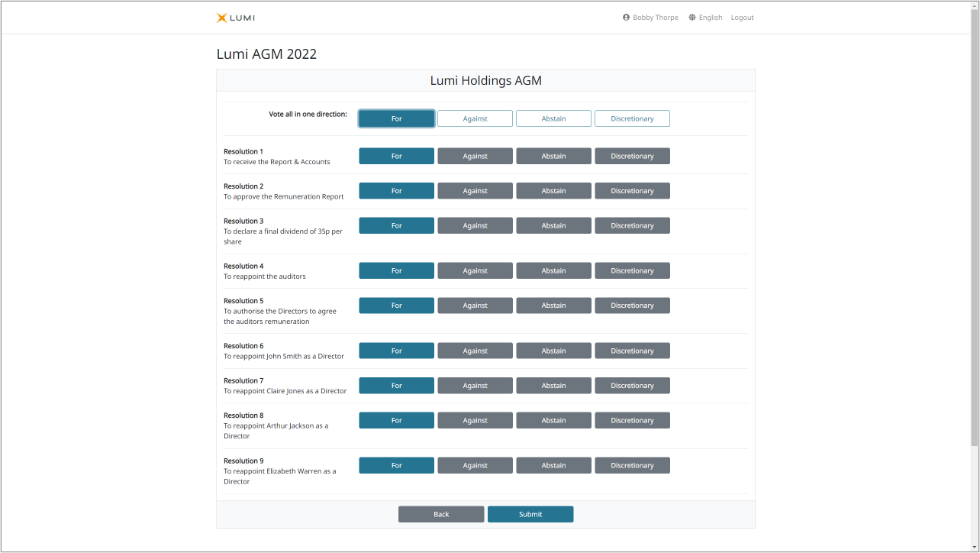Select Discretionary on Resolution 2
This screenshot has height=553, width=980.
pos(633,191)
